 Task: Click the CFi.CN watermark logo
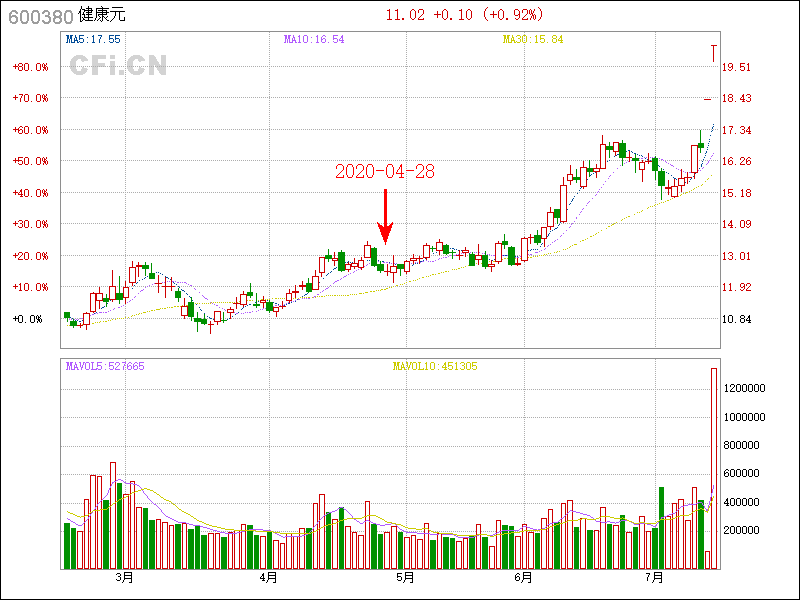click(x=118, y=66)
